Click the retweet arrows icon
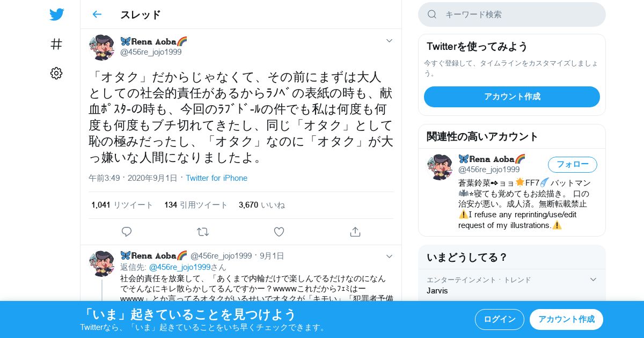The width and height of the screenshot is (644, 338). click(203, 232)
